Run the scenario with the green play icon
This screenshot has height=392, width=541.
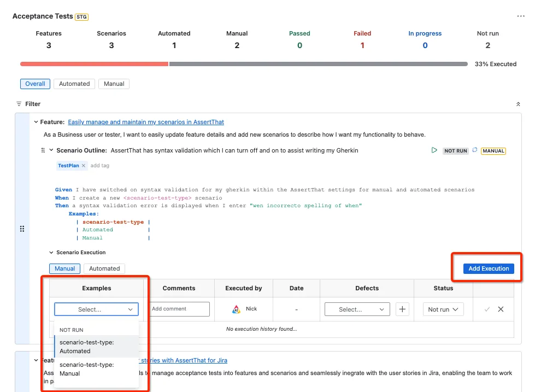(434, 150)
